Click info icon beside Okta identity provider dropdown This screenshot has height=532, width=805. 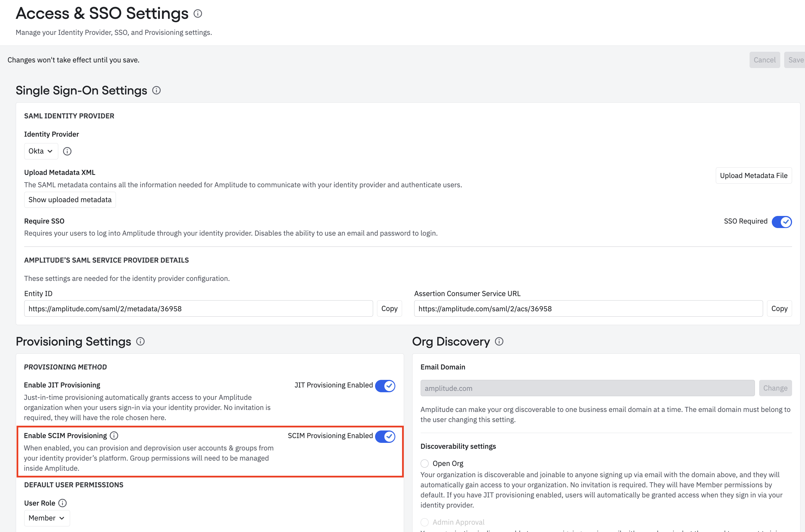[x=67, y=151]
